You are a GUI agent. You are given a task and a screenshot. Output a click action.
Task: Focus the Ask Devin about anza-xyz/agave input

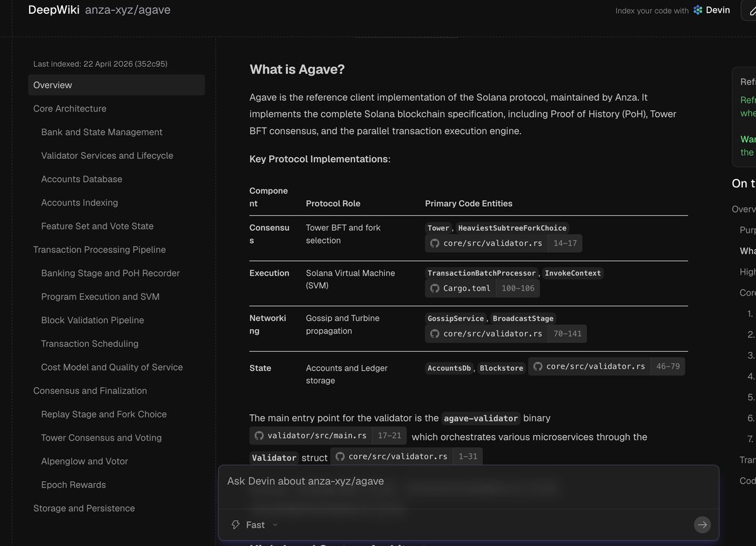tap(468, 481)
